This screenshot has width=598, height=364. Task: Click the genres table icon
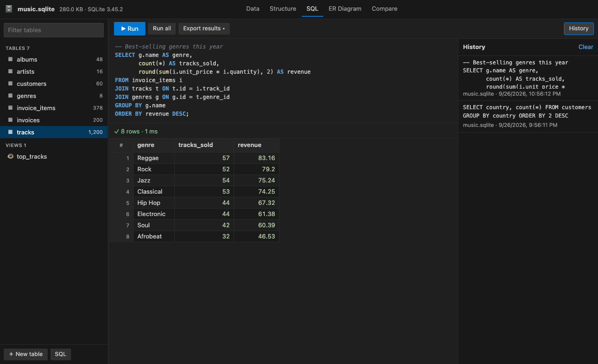click(10, 96)
